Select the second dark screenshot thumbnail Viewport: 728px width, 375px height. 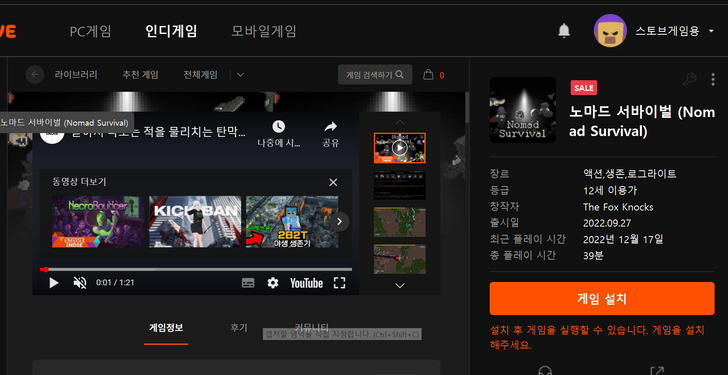point(400,185)
